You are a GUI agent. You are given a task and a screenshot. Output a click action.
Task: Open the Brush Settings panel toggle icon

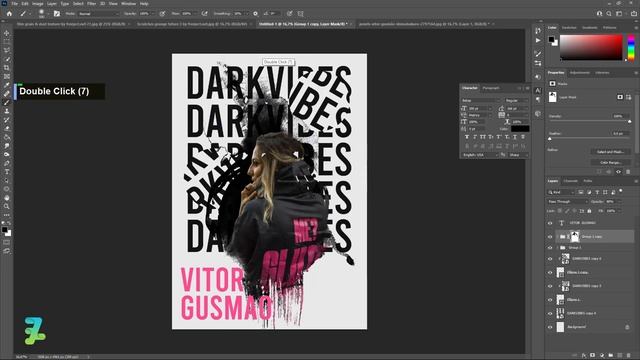point(57,13)
